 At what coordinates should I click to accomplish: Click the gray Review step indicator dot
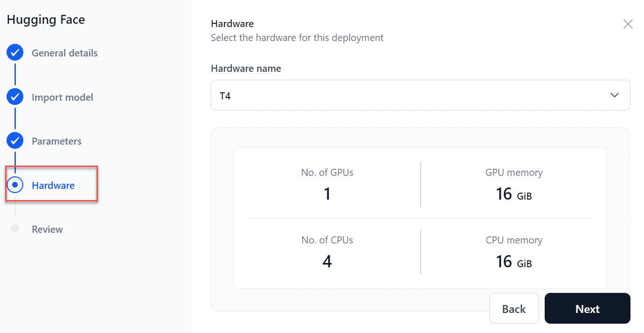(x=14, y=229)
